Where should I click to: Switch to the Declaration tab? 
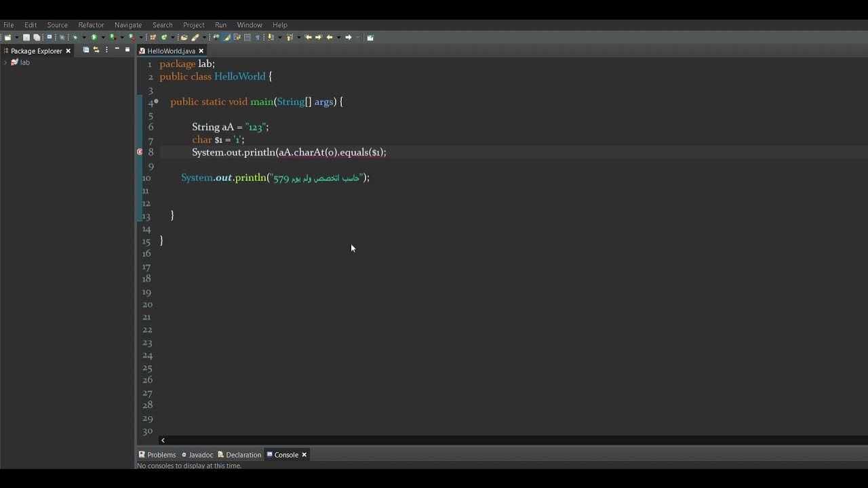pyautogui.click(x=239, y=455)
